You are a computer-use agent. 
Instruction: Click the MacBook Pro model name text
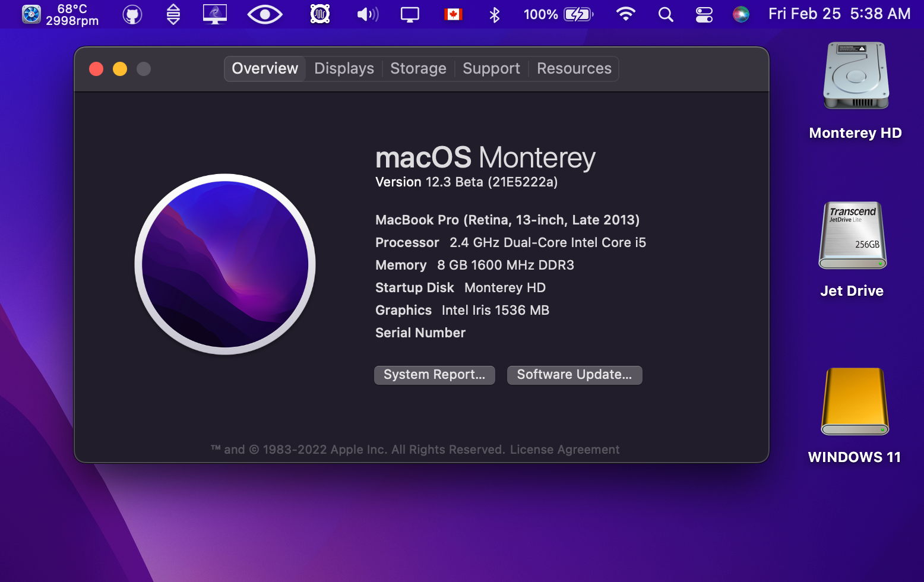(x=507, y=220)
